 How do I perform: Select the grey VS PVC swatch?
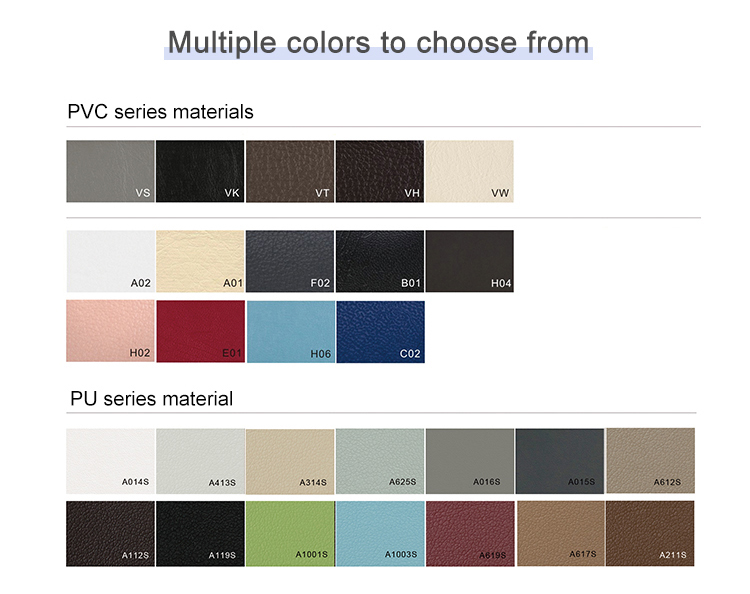(x=110, y=171)
